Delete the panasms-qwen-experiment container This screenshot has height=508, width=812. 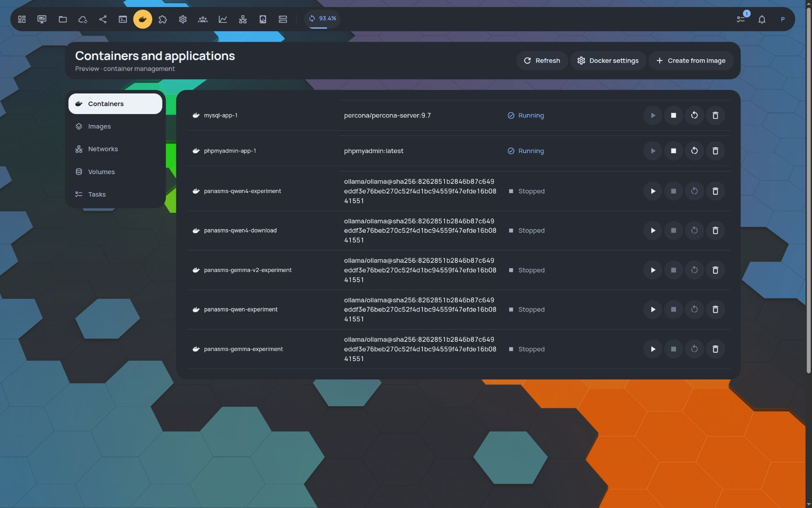pyautogui.click(x=715, y=310)
